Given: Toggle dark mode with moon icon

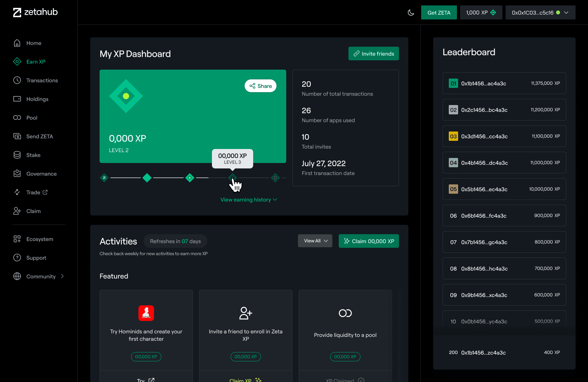Looking at the screenshot, I should point(411,12).
